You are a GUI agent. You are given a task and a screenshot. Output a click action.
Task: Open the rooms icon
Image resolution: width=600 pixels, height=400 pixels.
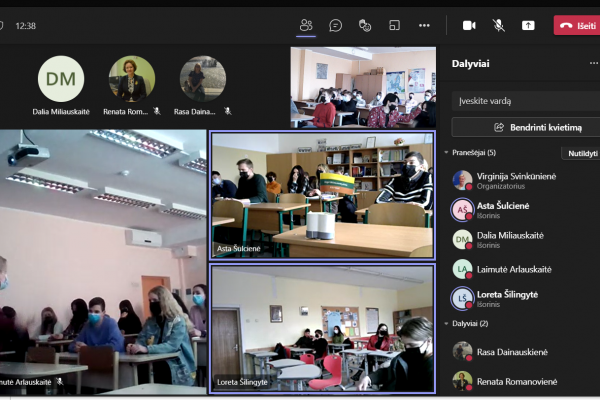(395, 26)
